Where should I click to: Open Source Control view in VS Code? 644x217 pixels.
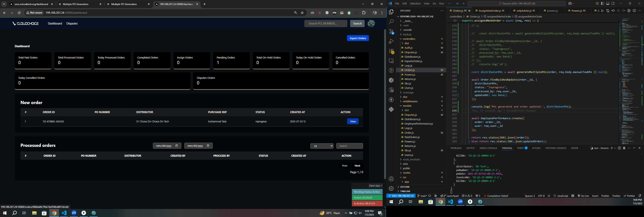(x=391, y=32)
